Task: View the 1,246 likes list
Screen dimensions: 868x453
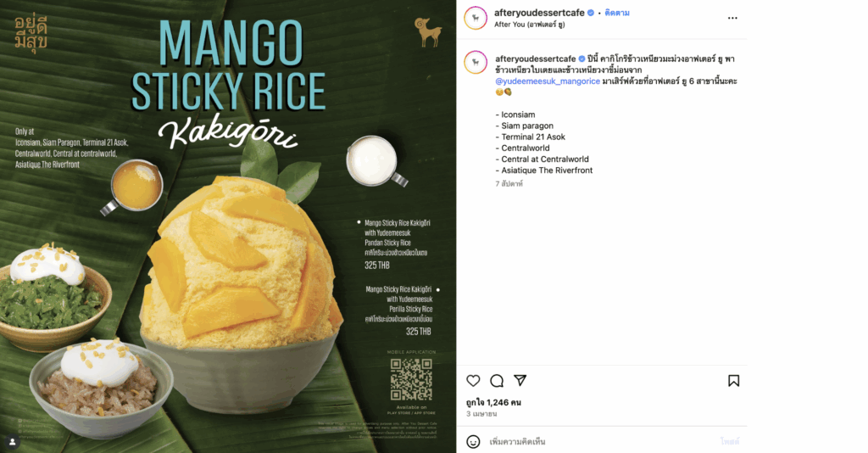Action: pos(493,402)
